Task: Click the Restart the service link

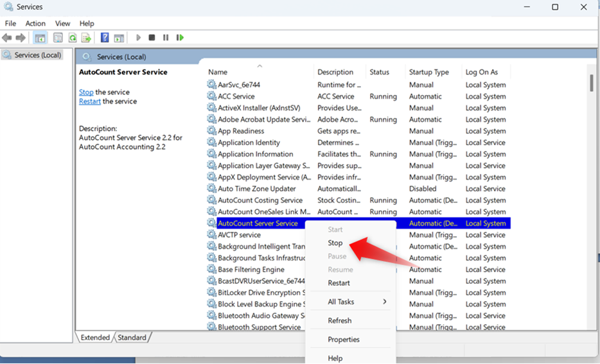Action: point(89,101)
